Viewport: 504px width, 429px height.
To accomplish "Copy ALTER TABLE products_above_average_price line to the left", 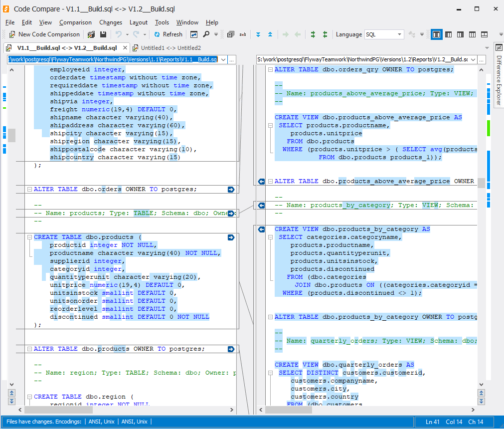I will 262,182.
